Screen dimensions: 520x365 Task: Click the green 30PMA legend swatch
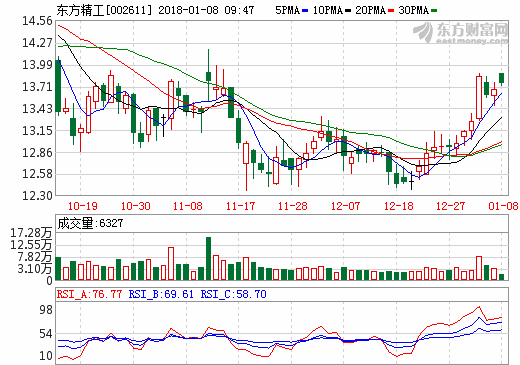(x=434, y=11)
